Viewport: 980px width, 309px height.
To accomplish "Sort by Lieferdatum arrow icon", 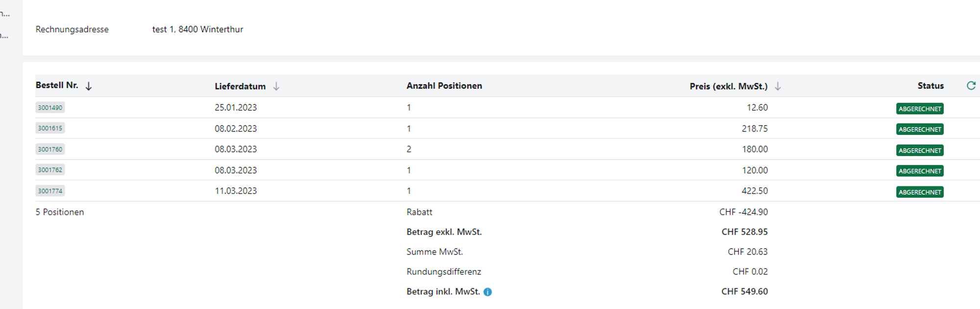I will [x=276, y=86].
